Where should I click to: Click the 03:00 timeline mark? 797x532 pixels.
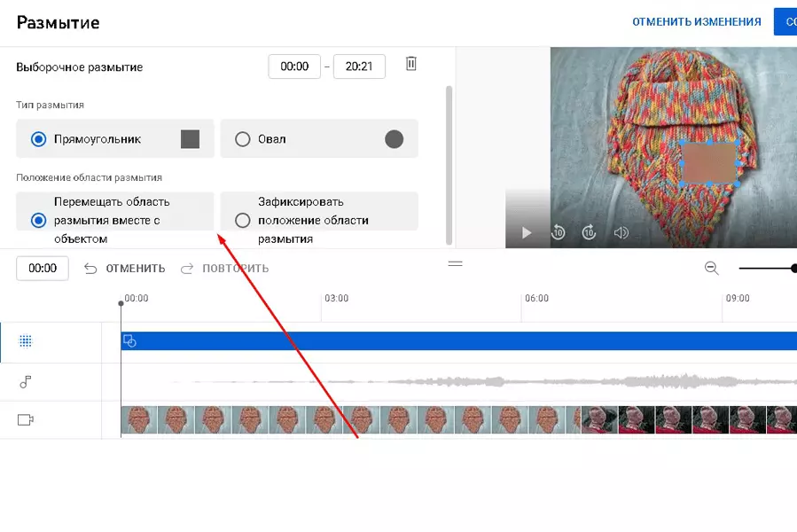pos(337,298)
